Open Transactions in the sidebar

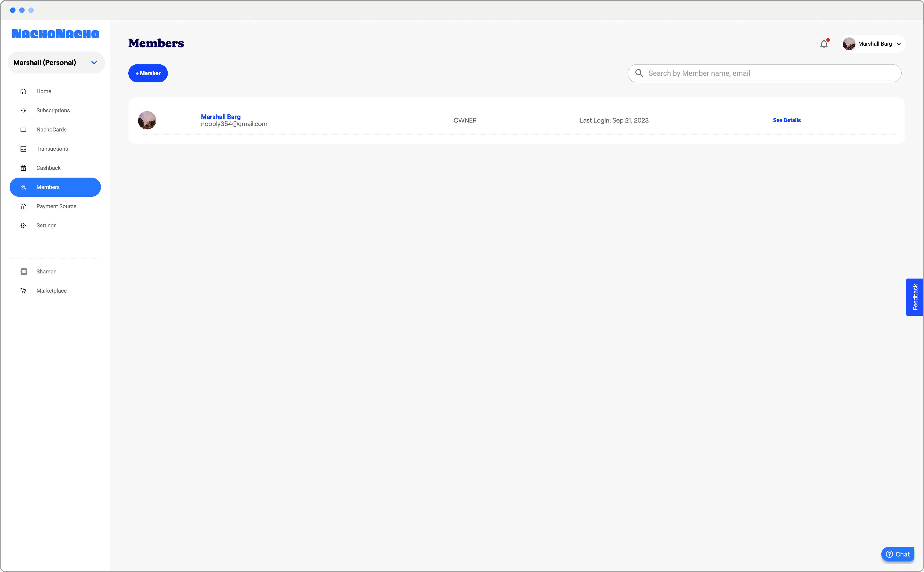pos(52,149)
